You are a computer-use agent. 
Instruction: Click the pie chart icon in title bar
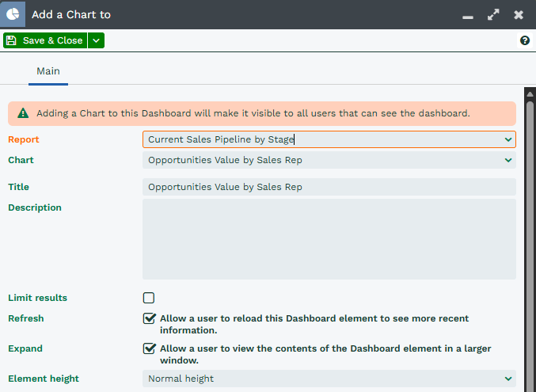click(13, 14)
